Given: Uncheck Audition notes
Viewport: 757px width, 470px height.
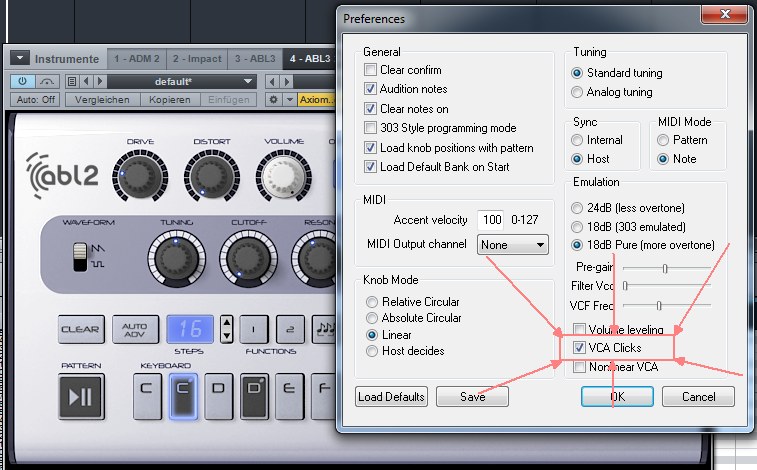Looking at the screenshot, I should point(370,89).
